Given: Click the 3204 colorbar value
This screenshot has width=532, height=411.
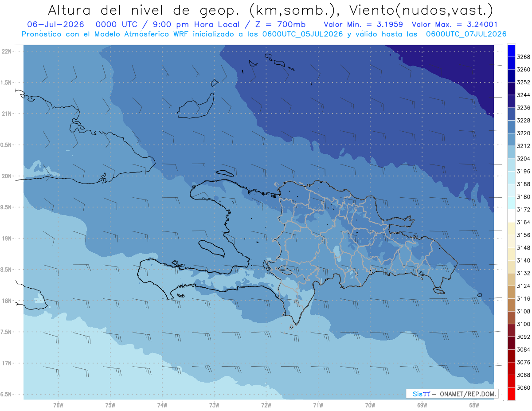Looking at the screenshot, I should (524, 159).
